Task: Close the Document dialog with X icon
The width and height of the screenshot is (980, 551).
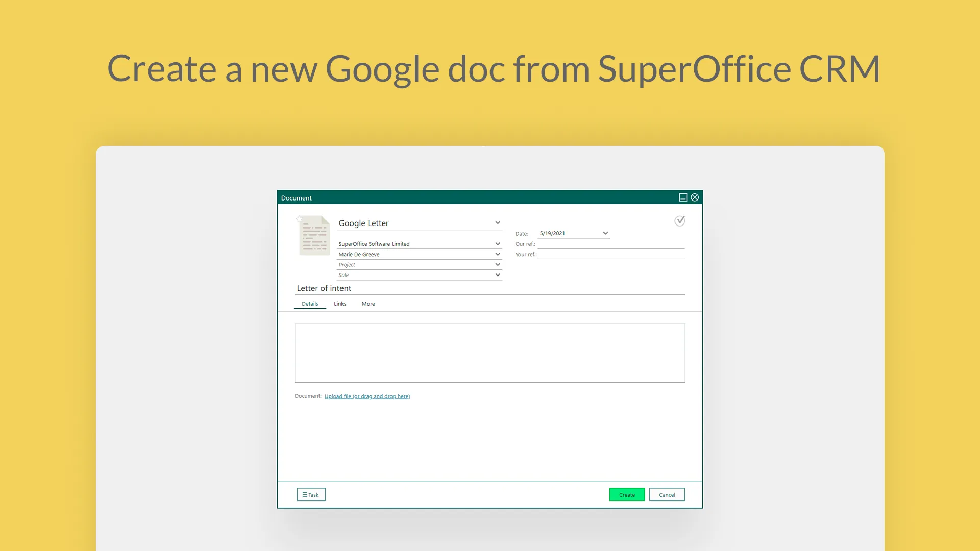Action: click(695, 197)
